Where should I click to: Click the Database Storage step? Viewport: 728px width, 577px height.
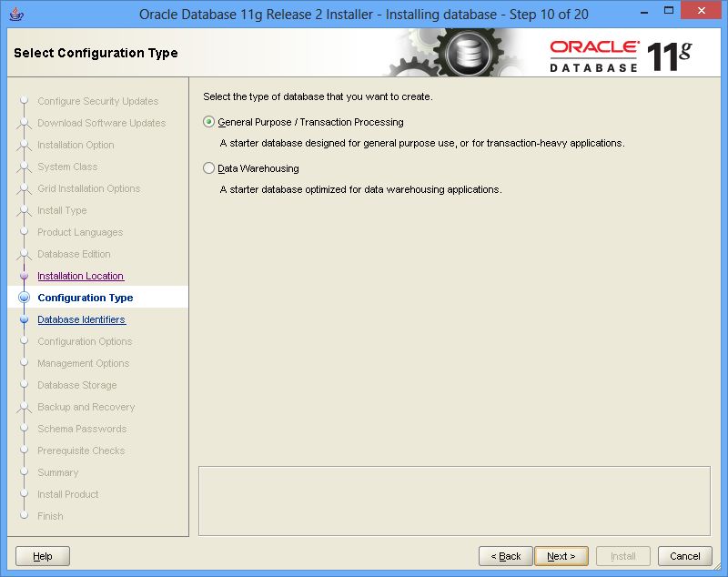[x=77, y=385]
